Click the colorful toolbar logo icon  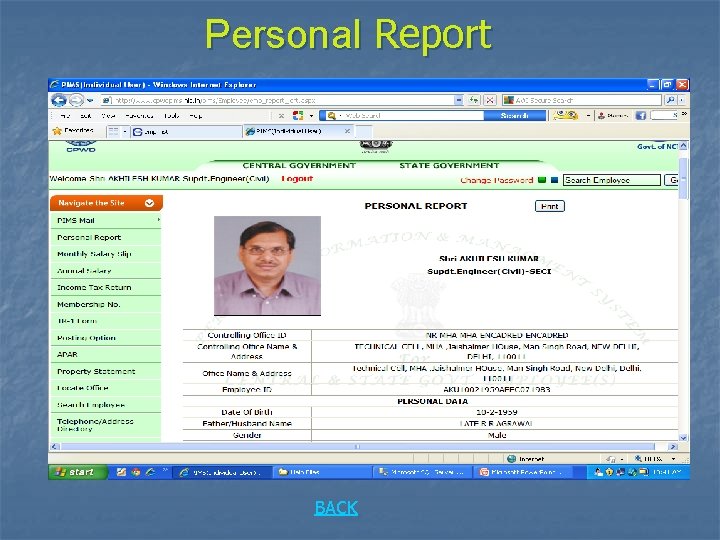(x=298, y=115)
